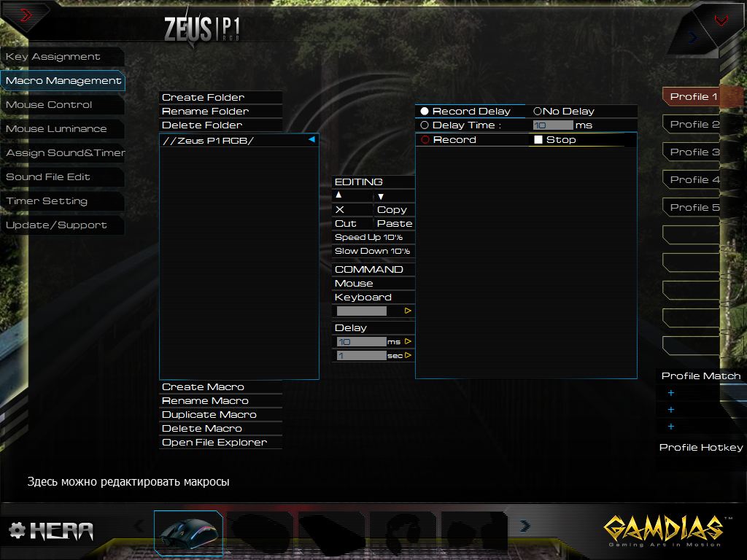This screenshot has height=560, width=747.
Task: Open the Update/Support tab
Action: point(63,225)
